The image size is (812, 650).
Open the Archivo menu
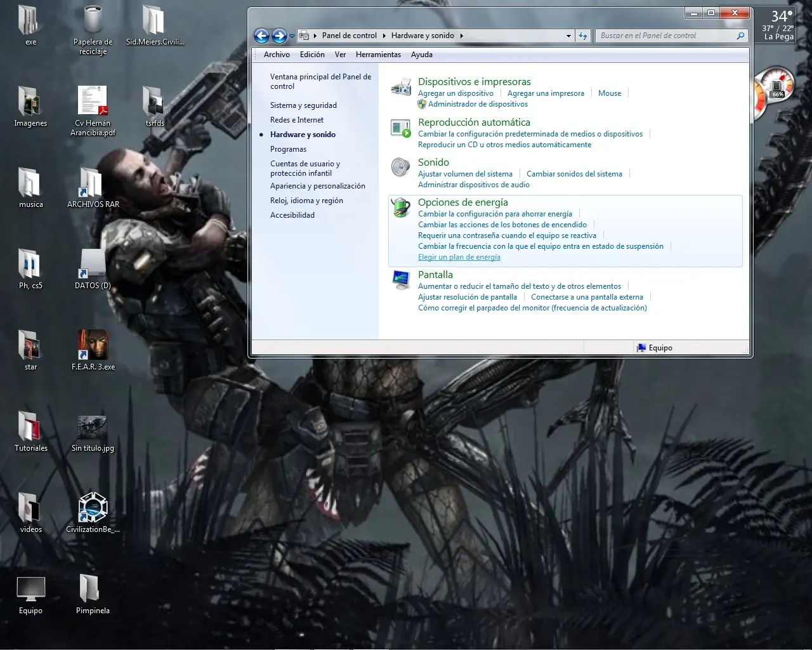click(277, 55)
